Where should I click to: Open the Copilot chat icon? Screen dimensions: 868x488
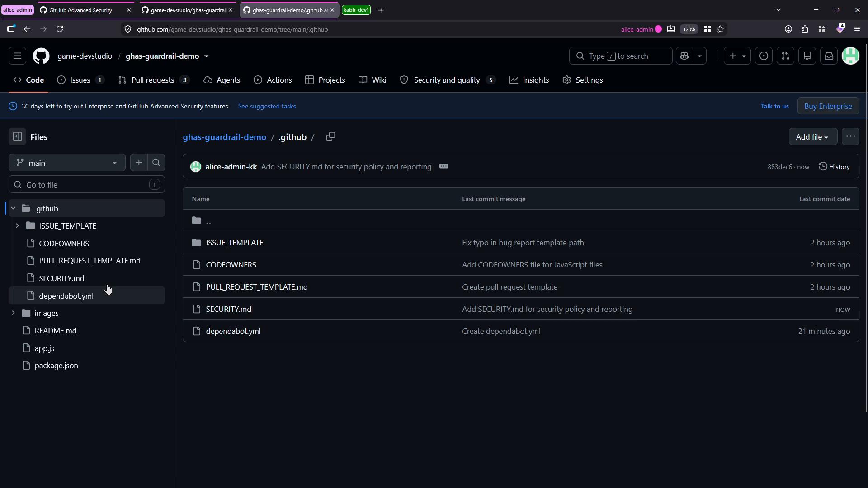point(684,56)
